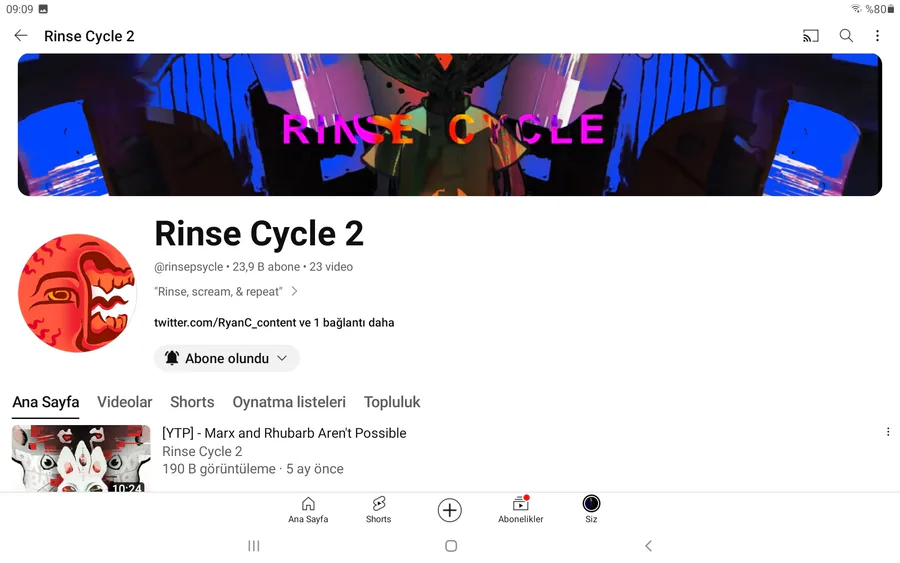Open YouTube search magnifier icon
900x563 pixels.
click(845, 36)
